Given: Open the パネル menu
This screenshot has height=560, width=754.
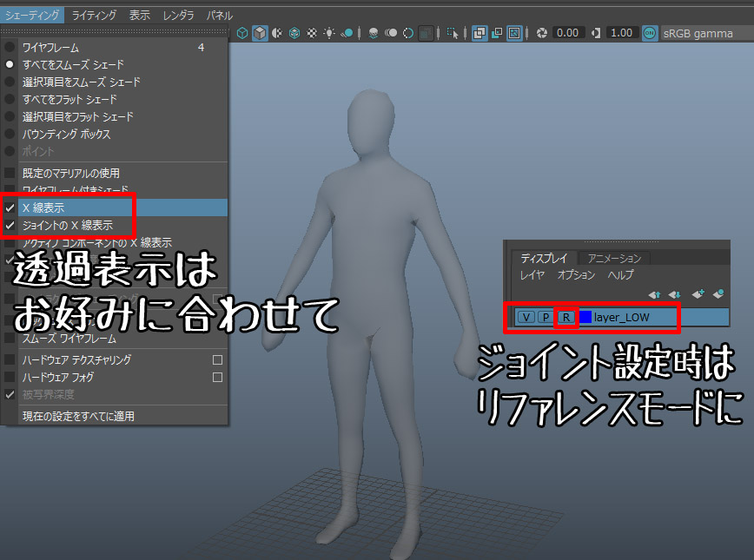Looking at the screenshot, I should pos(220,16).
